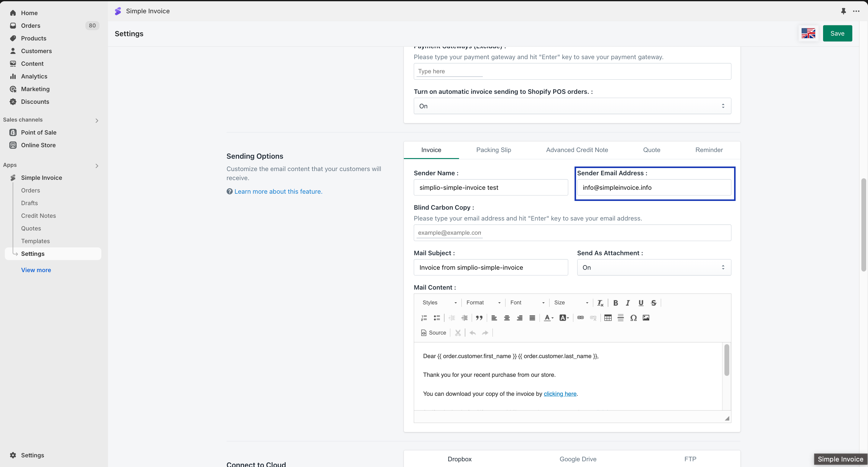Open the Send As Attachment dropdown
The height and width of the screenshot is (467, 868).
coord(654,267)
